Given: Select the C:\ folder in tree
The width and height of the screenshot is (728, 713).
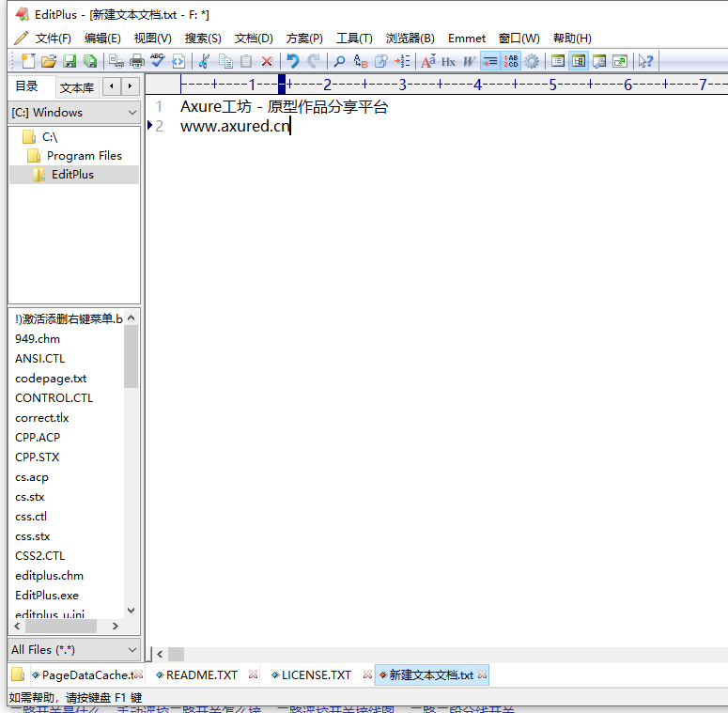Looking at the screenshot, I should point(49,137).
